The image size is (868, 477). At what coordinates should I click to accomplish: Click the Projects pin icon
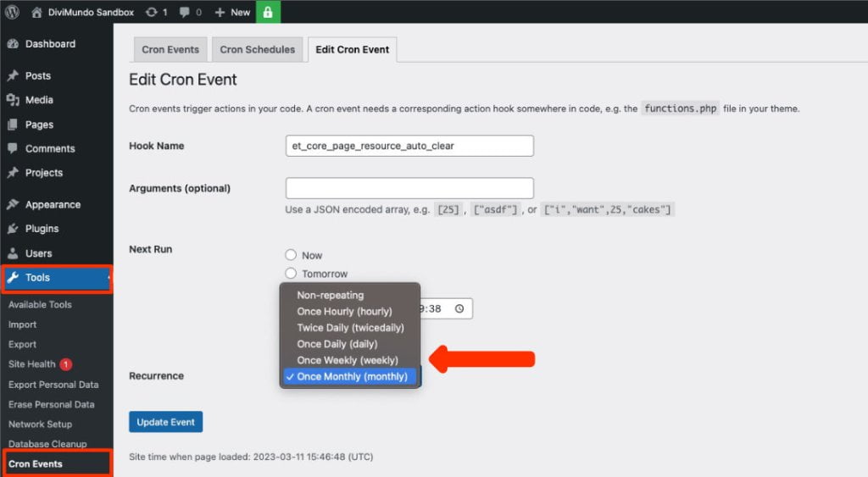tap(14, 173)
